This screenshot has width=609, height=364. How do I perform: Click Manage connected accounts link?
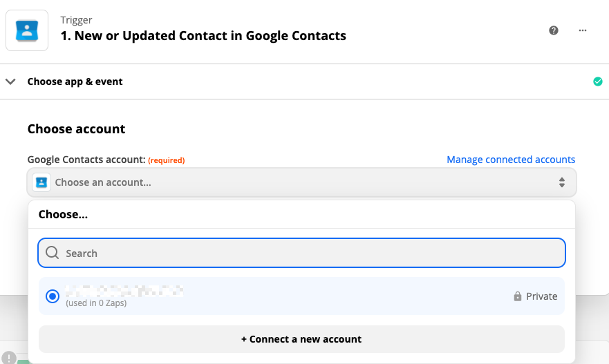(511, 160)
